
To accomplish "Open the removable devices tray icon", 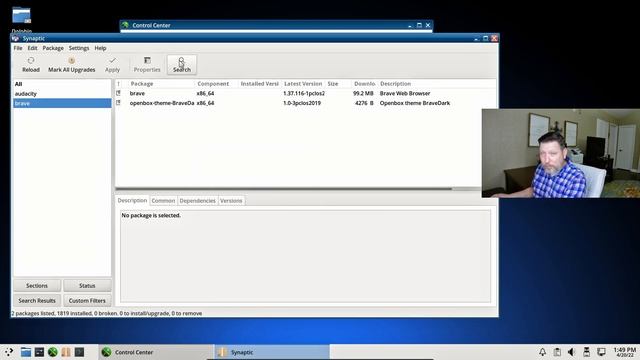I will point(587,352).
